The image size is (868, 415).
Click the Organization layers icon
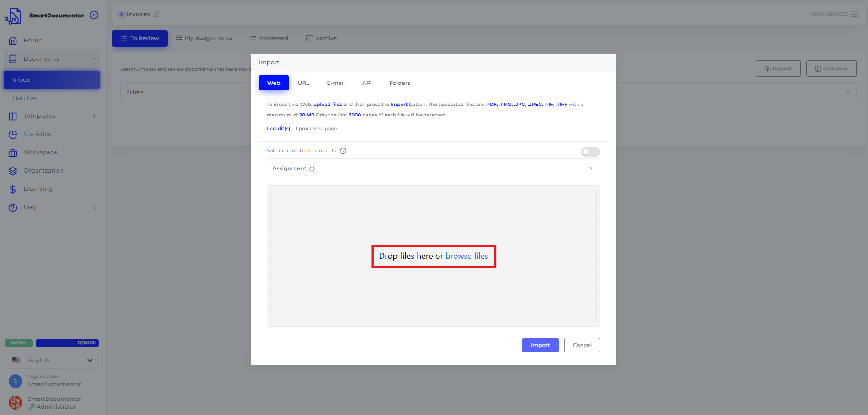coord(13,171)
